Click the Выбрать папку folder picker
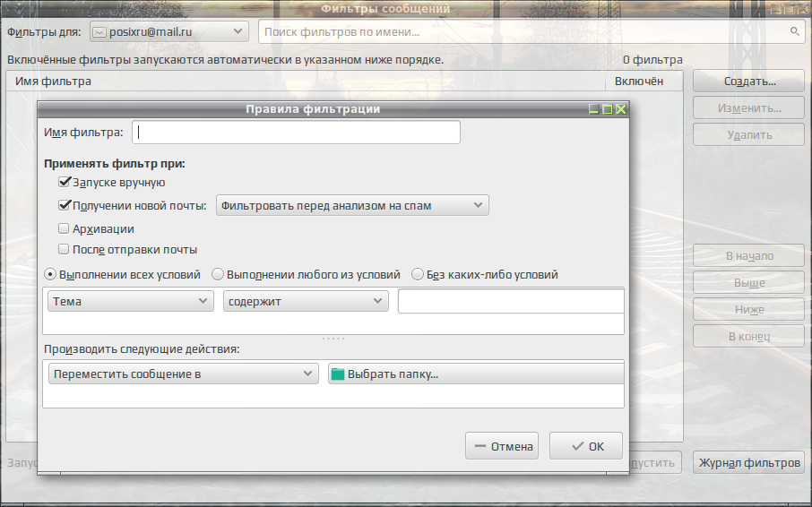The image size is (812, 507). 476,374
